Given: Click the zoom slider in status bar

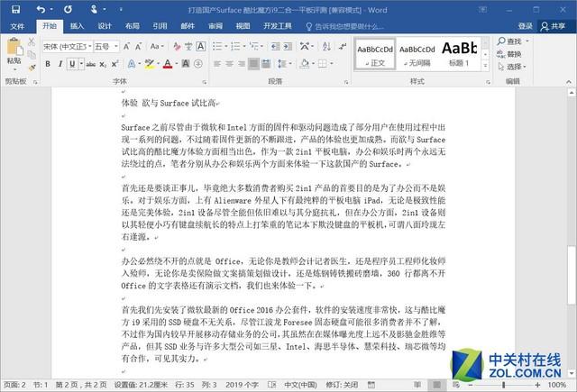Looking at the screenshot, I should click(x=503, y=385).
